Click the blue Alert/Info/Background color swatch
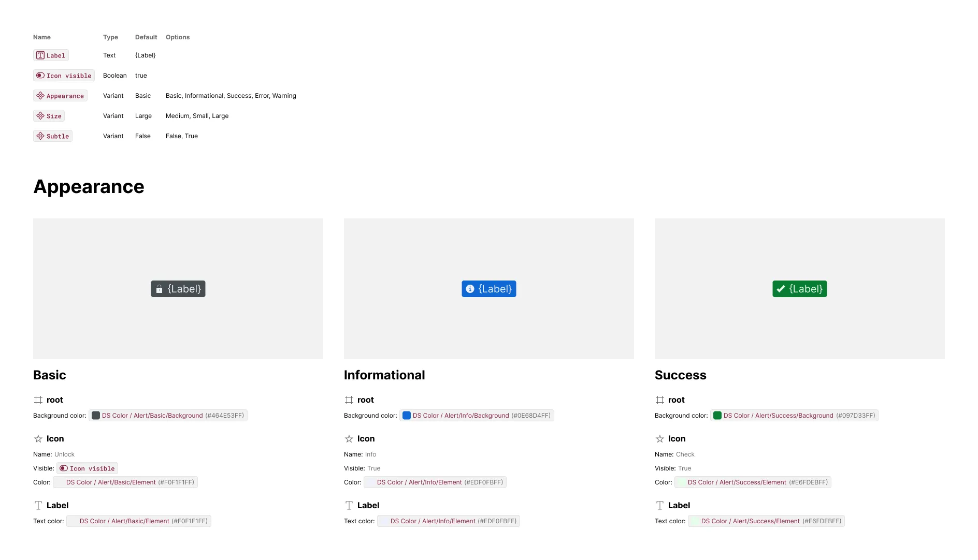Screen dimensions: 978x560 point(407,416)
